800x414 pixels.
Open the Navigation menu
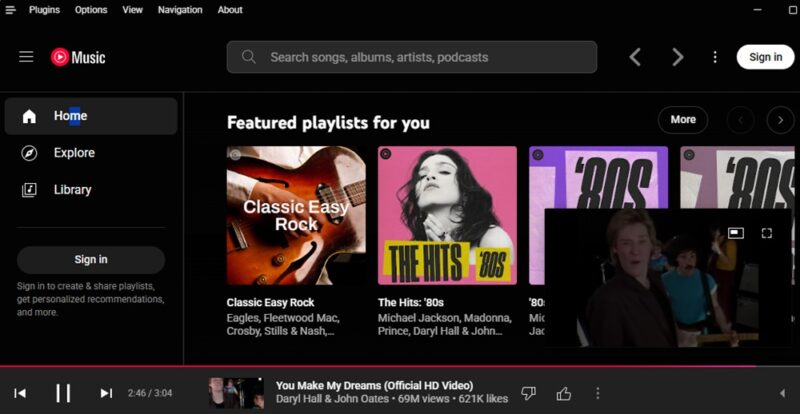pos(180,10)
